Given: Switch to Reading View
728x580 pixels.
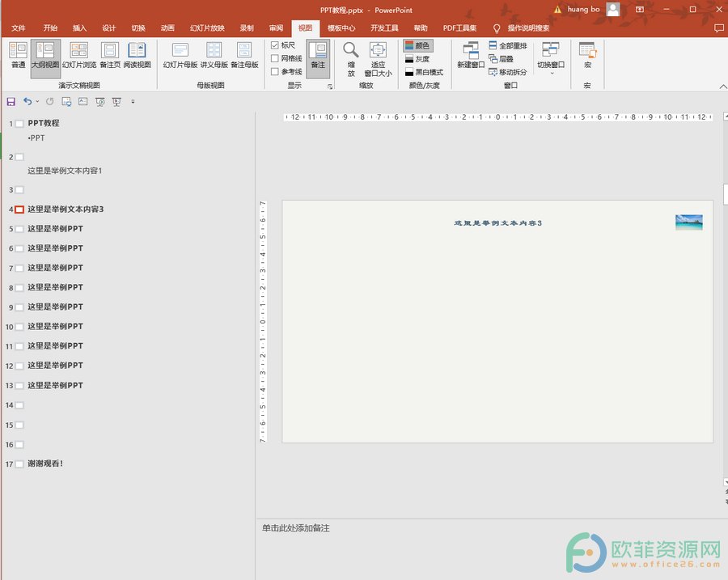Looking at the screenshot, I should tap(137, 56).
